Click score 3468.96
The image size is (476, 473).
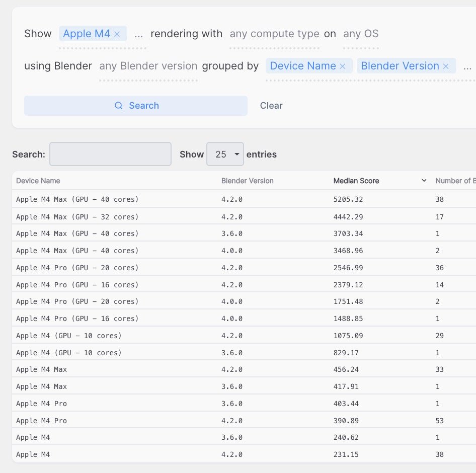[x=348, y=251]
